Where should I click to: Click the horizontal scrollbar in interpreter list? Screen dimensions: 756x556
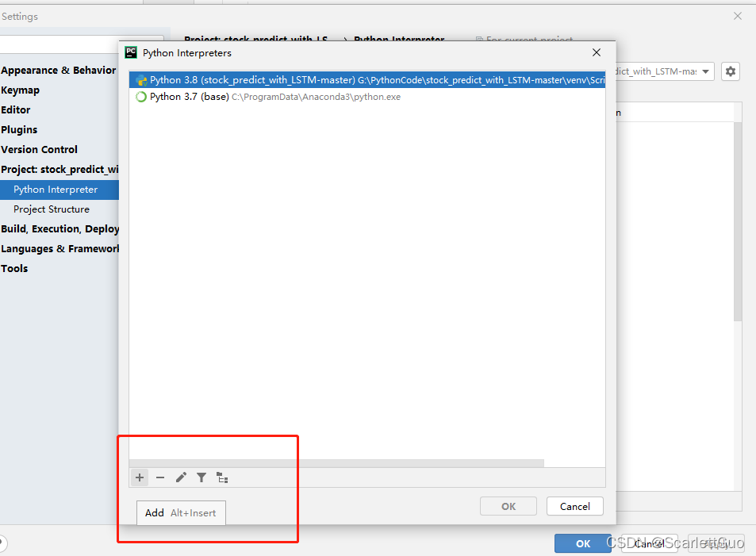(x=336, y=463)
